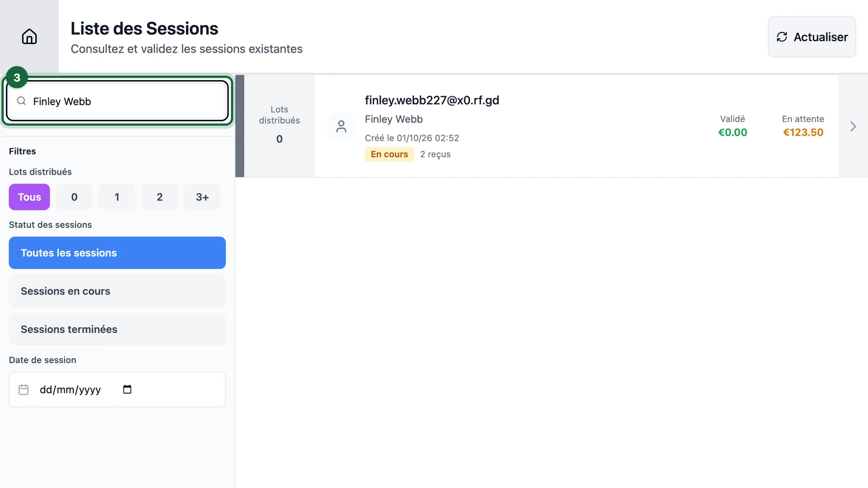Show Sessions terminées only
This screenshot has width=868, height=488.
click(117, 329)
